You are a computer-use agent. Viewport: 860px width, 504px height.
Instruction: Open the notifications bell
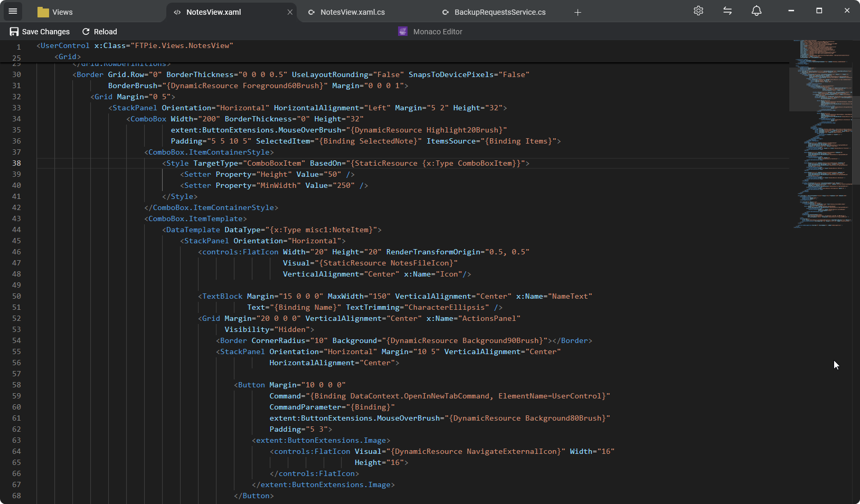pyautogui.click(x=756, y=11)
